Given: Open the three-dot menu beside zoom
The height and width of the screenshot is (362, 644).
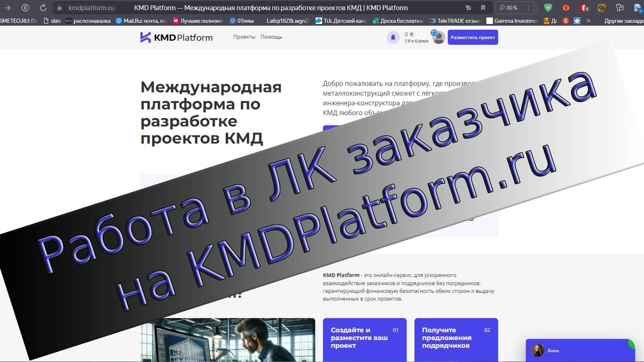Looking at the screenshot, I should [528, 8].
